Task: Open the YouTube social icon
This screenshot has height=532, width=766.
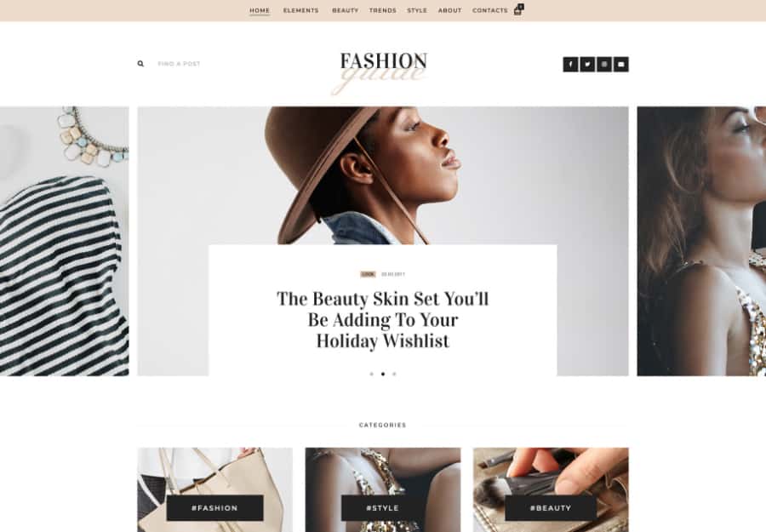Action: [621, 65]
